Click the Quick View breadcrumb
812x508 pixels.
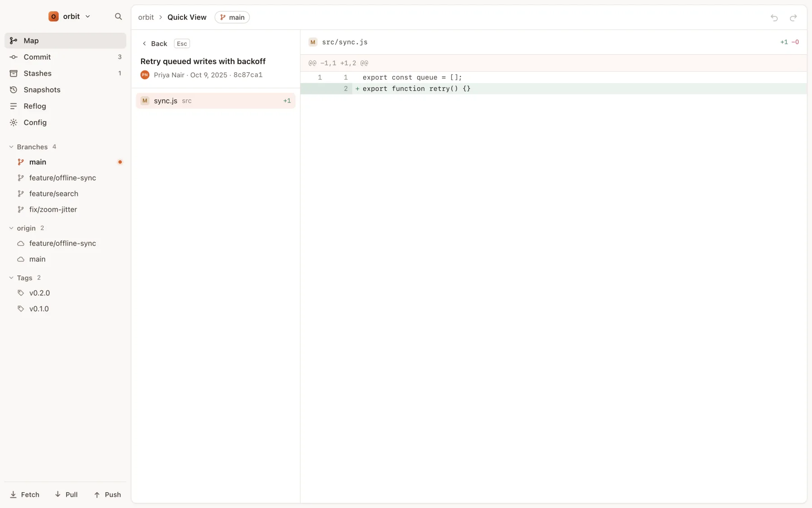point(187,17)
